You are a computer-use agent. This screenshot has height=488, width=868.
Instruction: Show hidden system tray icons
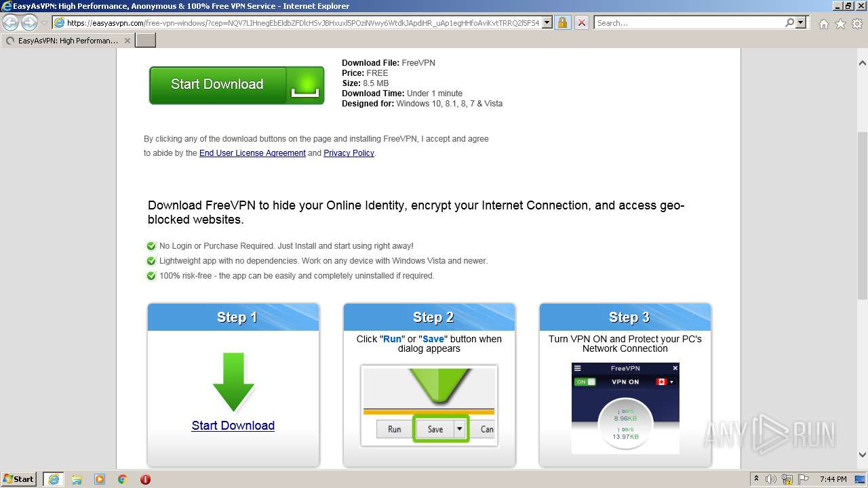[757, 479]
